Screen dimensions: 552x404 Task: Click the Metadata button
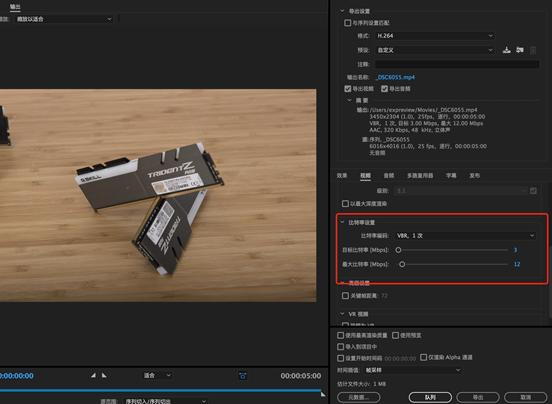[358, 397]
